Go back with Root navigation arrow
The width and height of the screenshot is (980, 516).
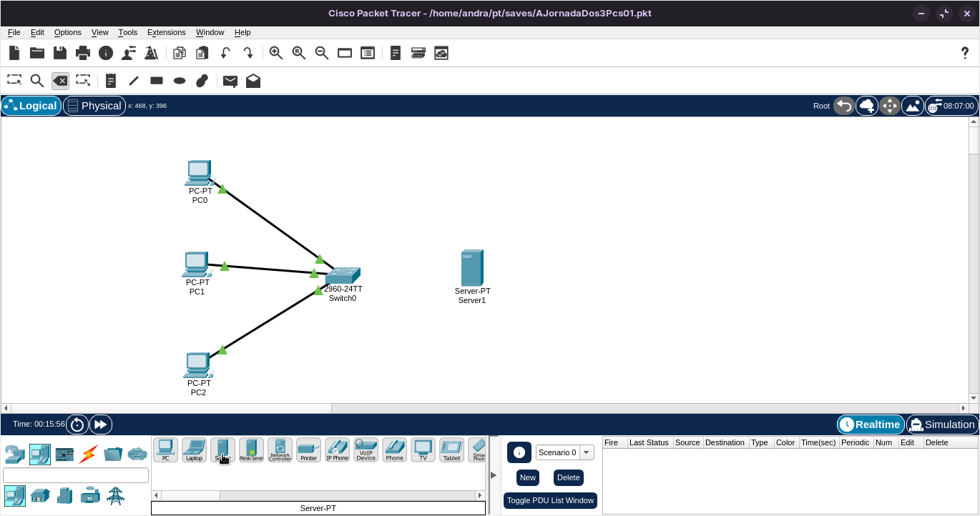(x=844, y=106)
